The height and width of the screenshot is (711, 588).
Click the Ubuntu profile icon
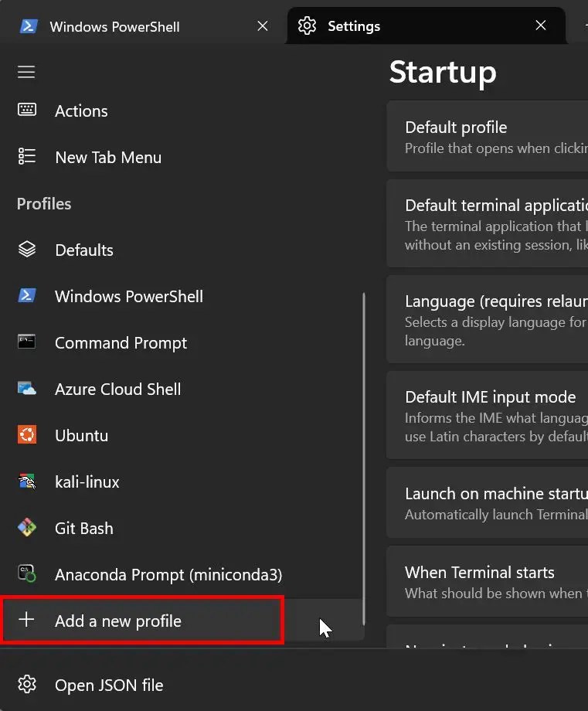[x=27, y=435]
